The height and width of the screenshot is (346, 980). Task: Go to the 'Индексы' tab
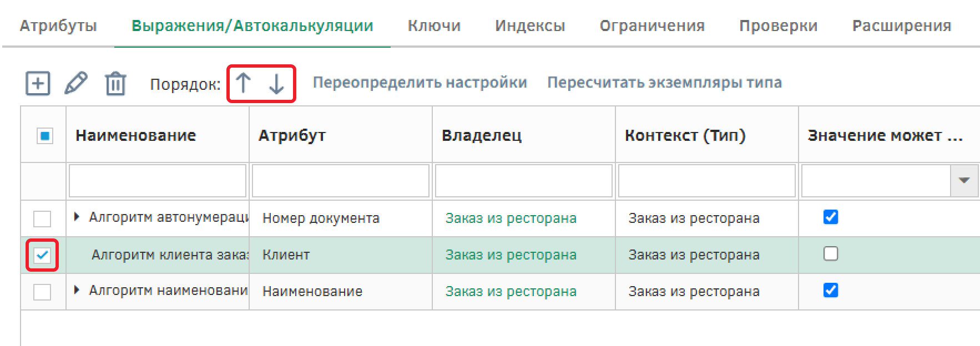[x=530, y=26]
